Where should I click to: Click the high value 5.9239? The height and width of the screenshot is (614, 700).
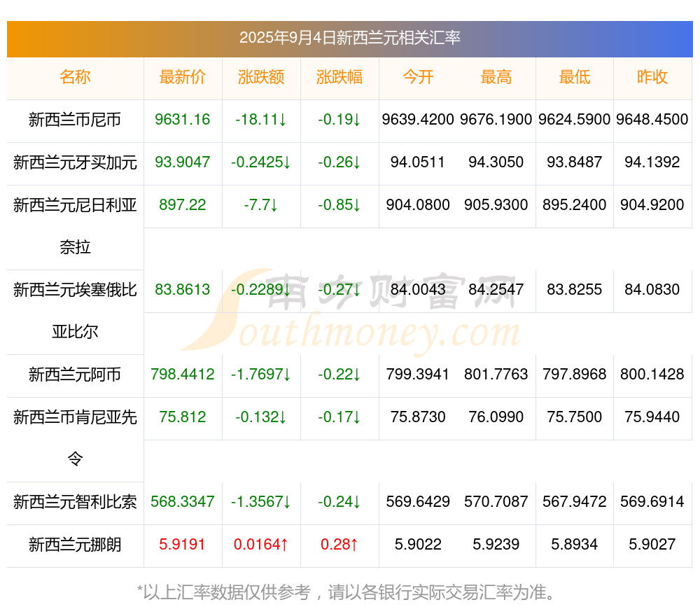pos(496,545)
